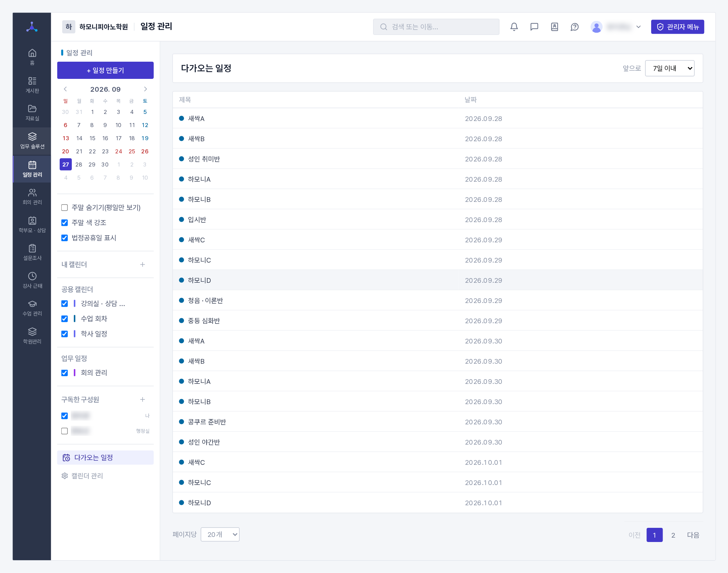728x573 pixels.
Task: Open 캘린더 관리 settings
Action: coord(82,476)
